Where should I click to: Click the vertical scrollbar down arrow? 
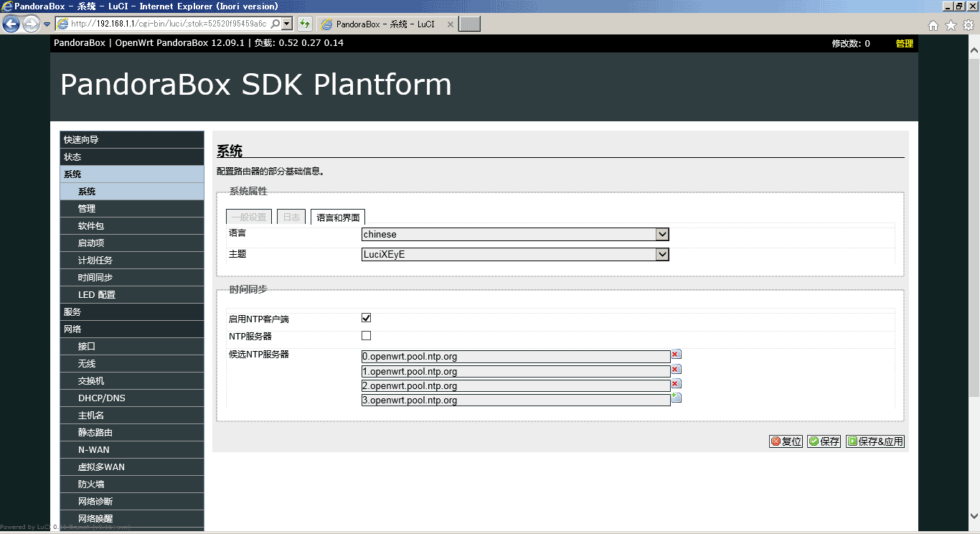click(974, 515)
